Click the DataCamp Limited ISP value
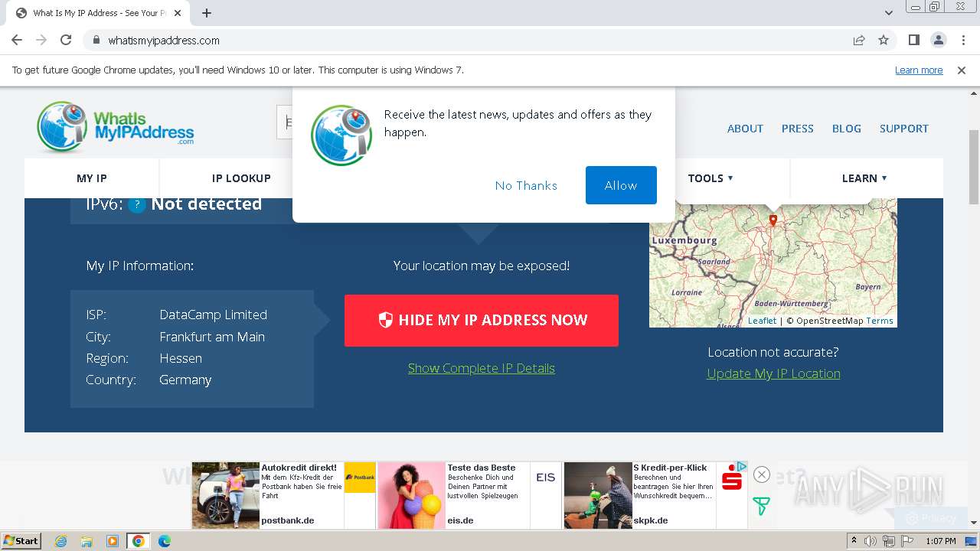980x551 pixels. (x=214, y=315)
